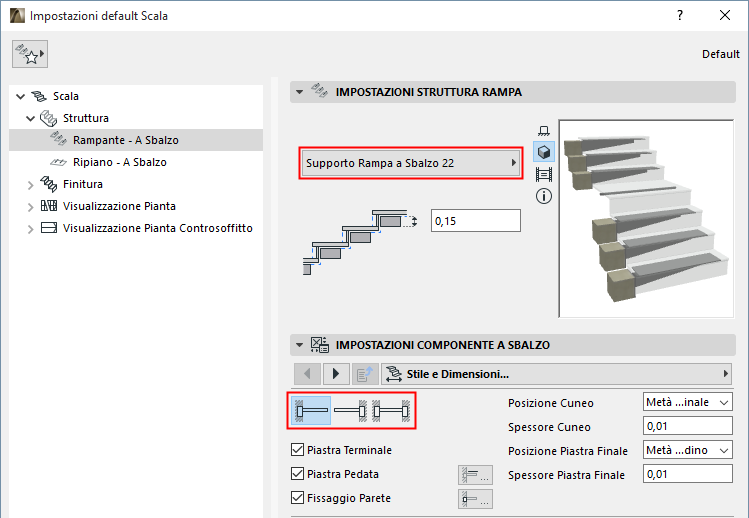This screenshot has width=749, height=518.
Task: Collapse Impostazioni Struttura Rampa panel
Action: [x=300, y=92]
